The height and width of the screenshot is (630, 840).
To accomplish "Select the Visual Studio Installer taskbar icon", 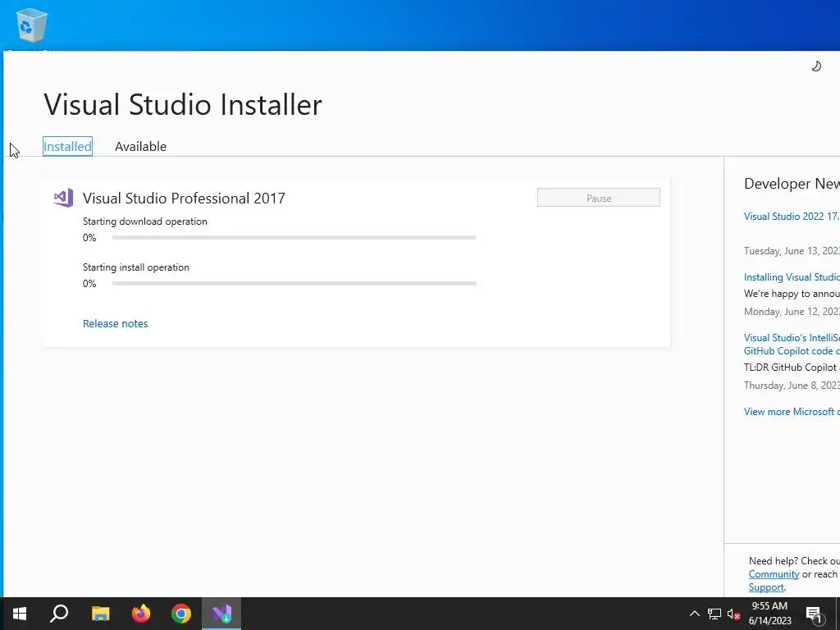I will pos(221,614).
